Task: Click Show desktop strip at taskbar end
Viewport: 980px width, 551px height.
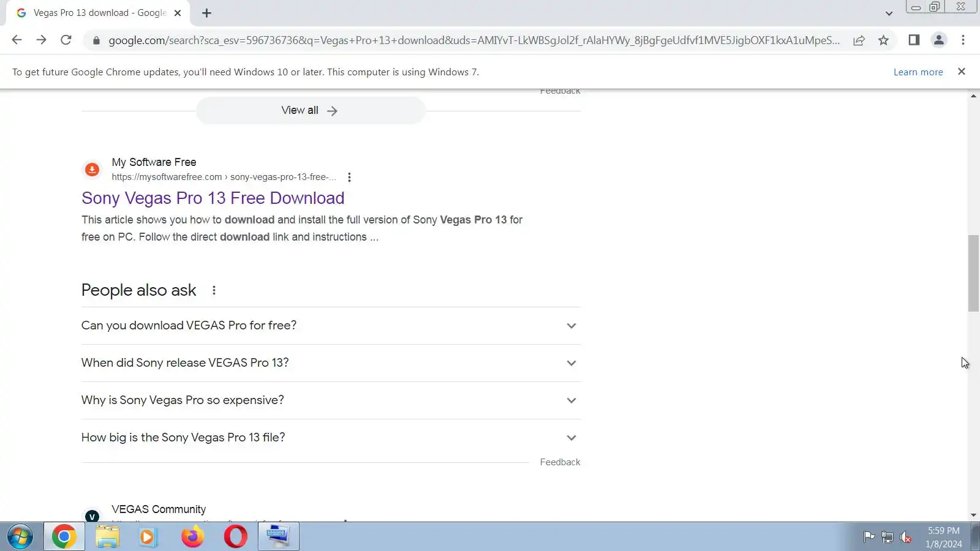Action: (x=975, y=537)
